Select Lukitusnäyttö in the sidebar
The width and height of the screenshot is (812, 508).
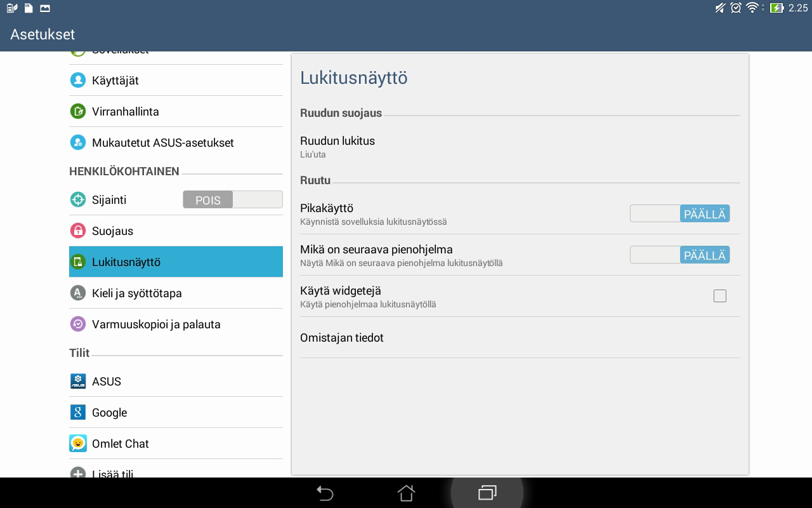(176, 262)
